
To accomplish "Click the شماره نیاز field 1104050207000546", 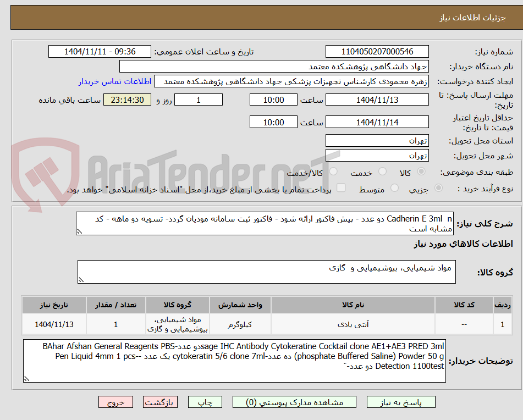I will (x=377, y=52).
